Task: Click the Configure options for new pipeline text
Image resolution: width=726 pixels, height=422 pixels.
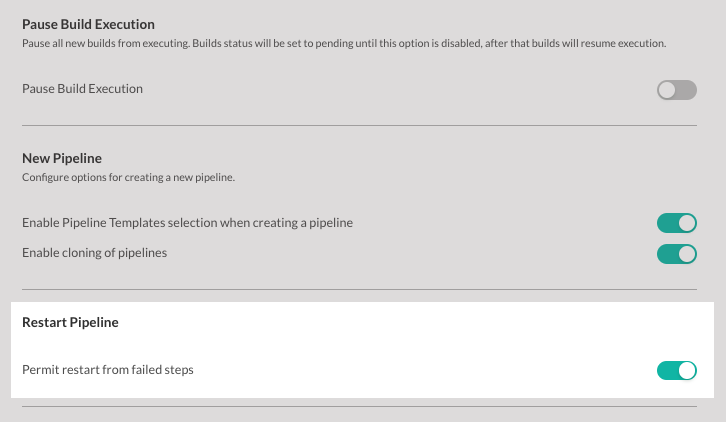Action: tap(128, 177)
